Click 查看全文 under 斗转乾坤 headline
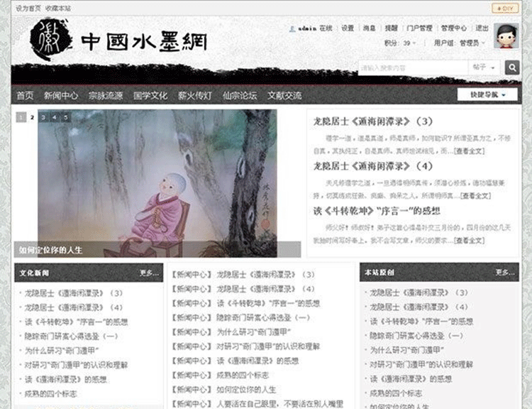Viewport: 532px width, 409px height. (470, 241)
